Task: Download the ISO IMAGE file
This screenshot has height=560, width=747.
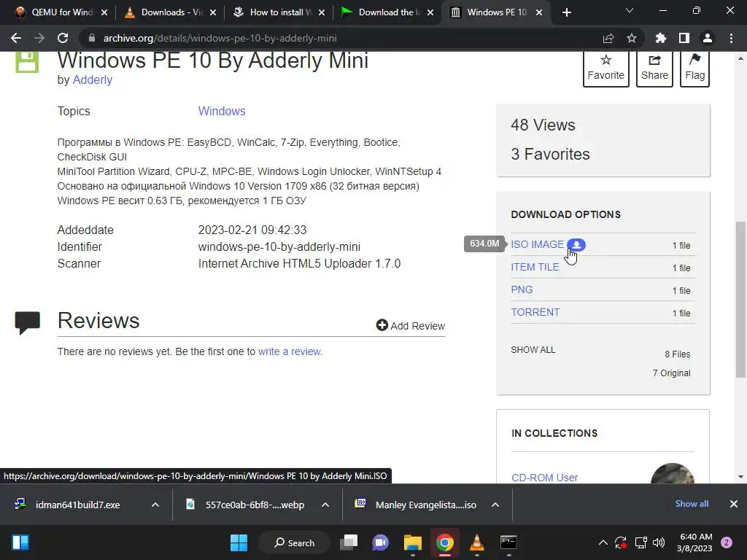Action: click(537, 244)
